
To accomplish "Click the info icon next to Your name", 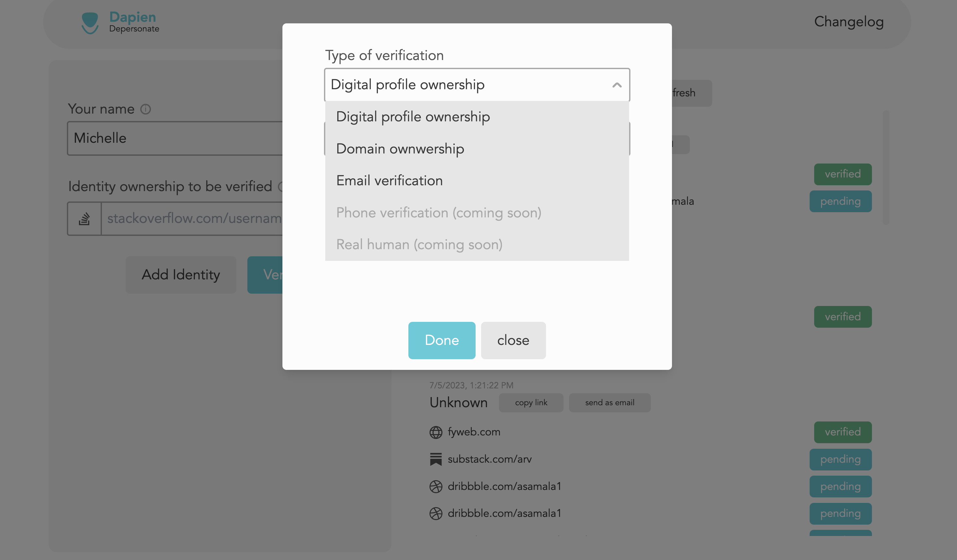I will (145, 109).
